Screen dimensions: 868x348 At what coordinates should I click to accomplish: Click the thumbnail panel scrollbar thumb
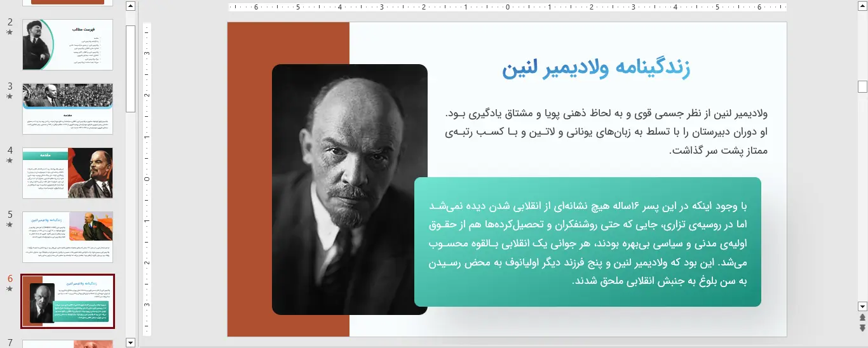pyautogui.click(x=131, y=69)
